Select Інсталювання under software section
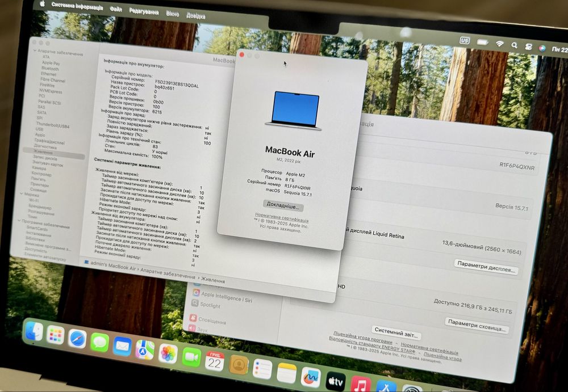This screenshot has width=568, height=392. coord(39,234)
